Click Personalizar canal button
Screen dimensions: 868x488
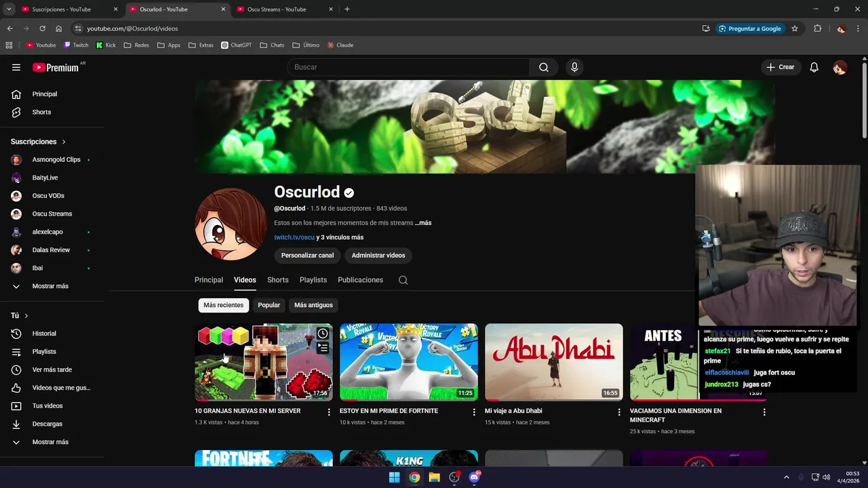(307, 256)
